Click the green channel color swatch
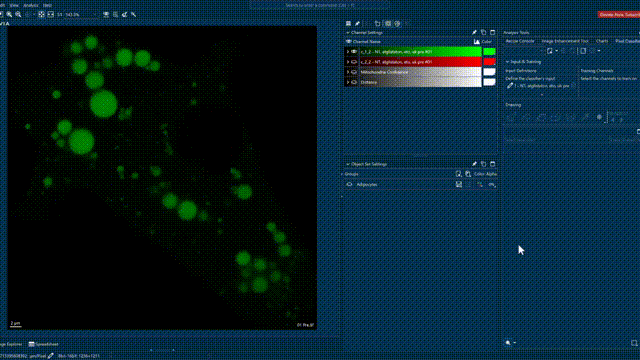The image size is (640, 360). click(489, 52)
